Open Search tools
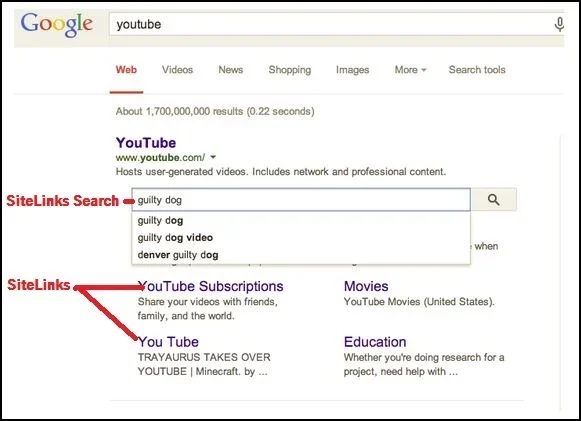581x421 pixels. pyautogui.click(x=477, y=70)
